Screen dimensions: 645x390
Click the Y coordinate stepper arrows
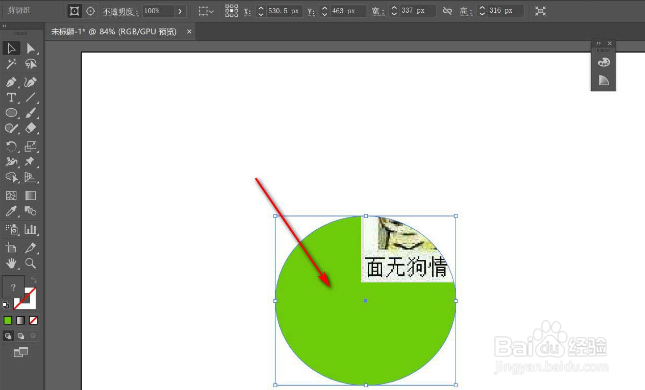pyautogui.click(x=325, y=11)
